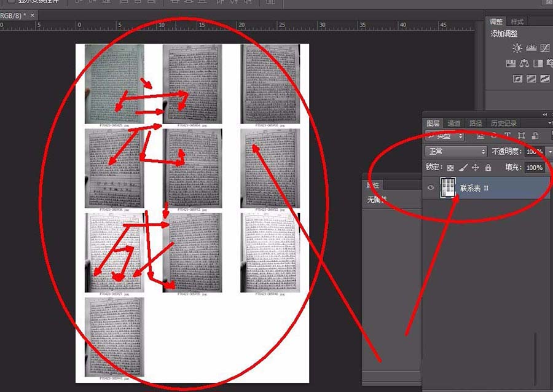553x392 pixels.
Task: Open the blend mode dropdown showing 正常
Action: (x=455, y=151)
